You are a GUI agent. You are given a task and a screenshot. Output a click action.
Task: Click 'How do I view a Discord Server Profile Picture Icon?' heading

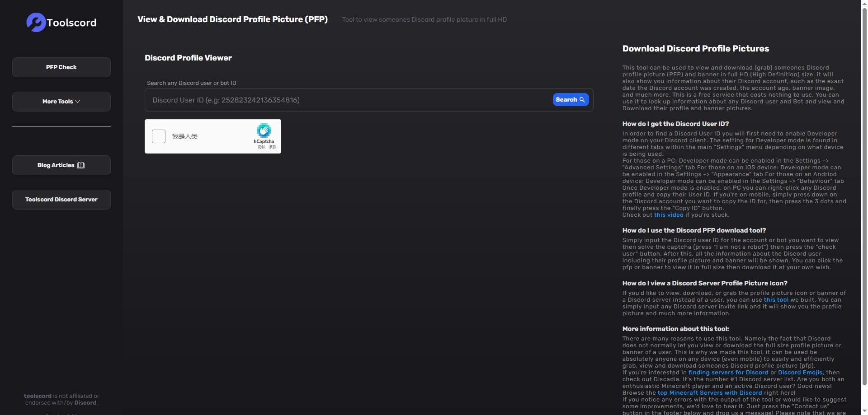(705, 283)
